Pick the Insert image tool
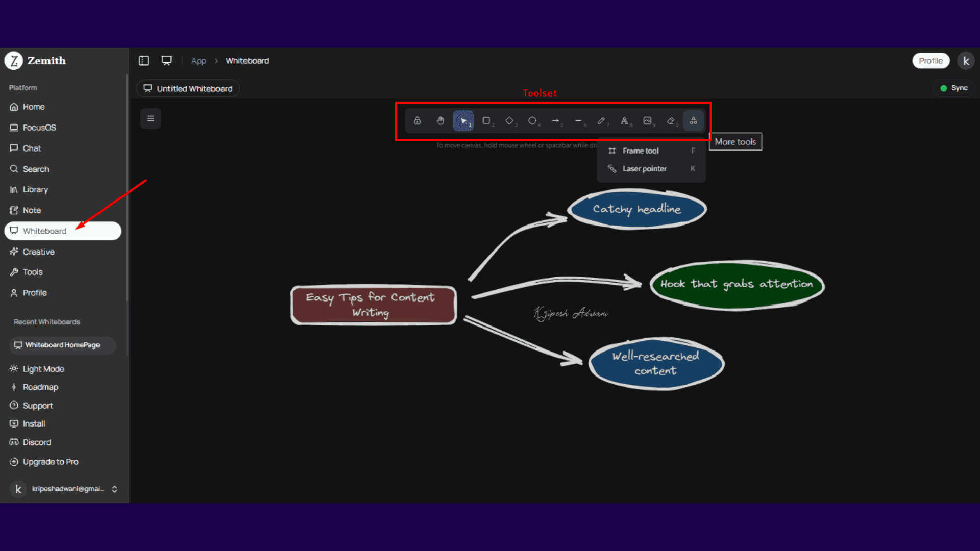Image resolution: width=980 pixels, height=551 pixels. pyautogui.click(x=647, y=121)
